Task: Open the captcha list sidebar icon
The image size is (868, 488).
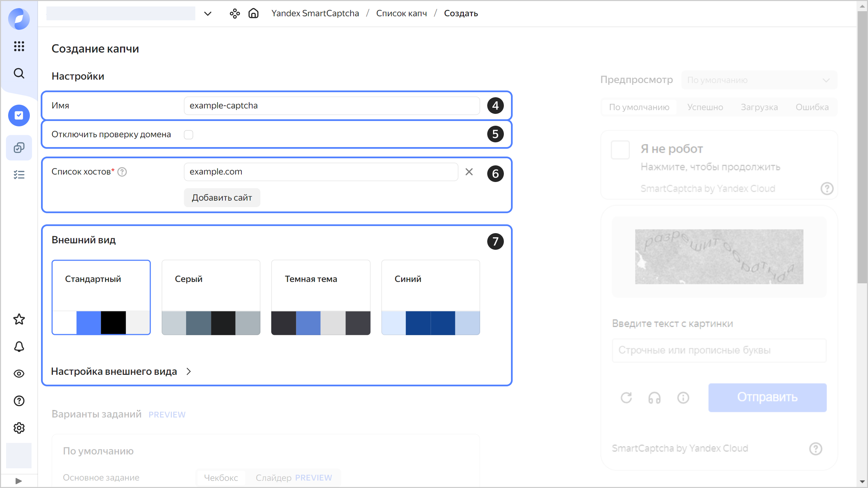Action: click(x=19, y=148)
